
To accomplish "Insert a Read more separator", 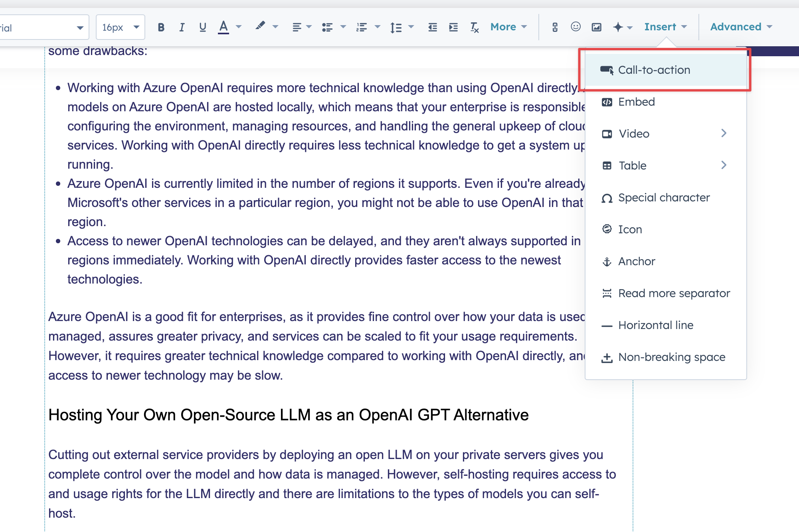I will (665, 293).
